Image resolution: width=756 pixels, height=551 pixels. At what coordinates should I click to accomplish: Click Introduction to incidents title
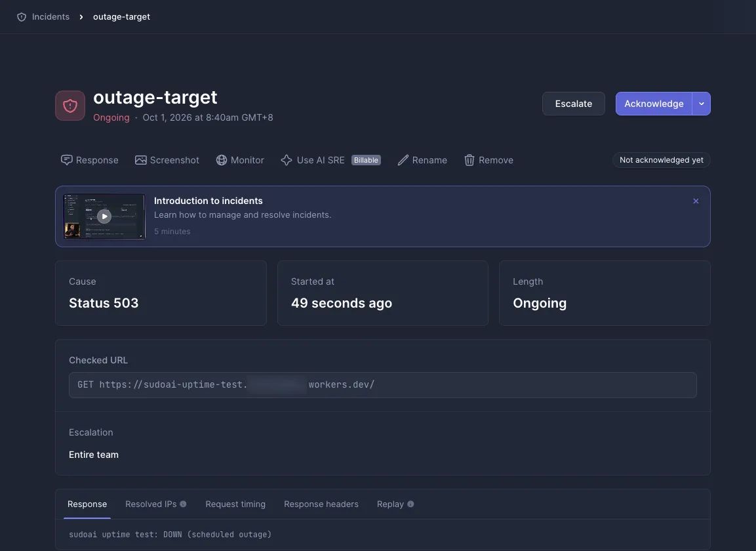209,201
